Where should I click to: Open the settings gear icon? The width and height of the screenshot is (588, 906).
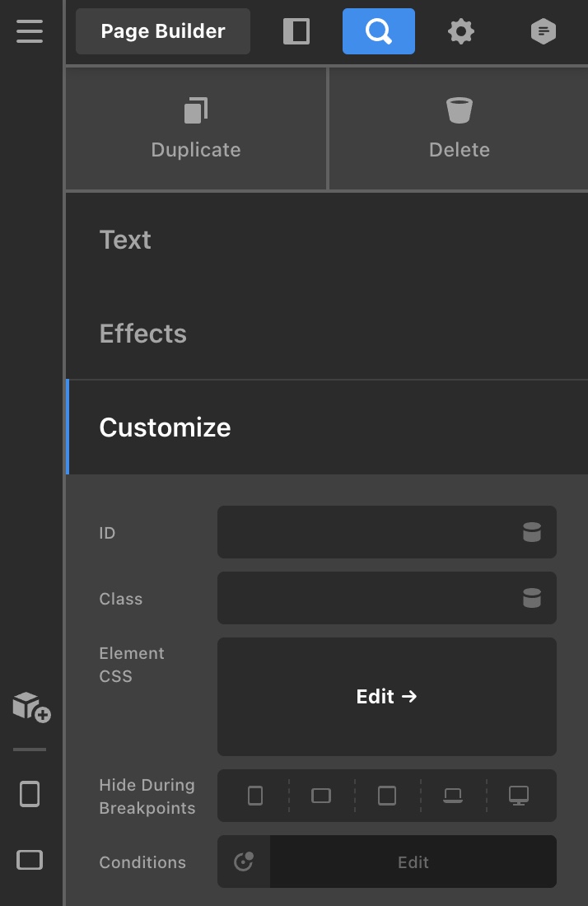click(461, 31)
